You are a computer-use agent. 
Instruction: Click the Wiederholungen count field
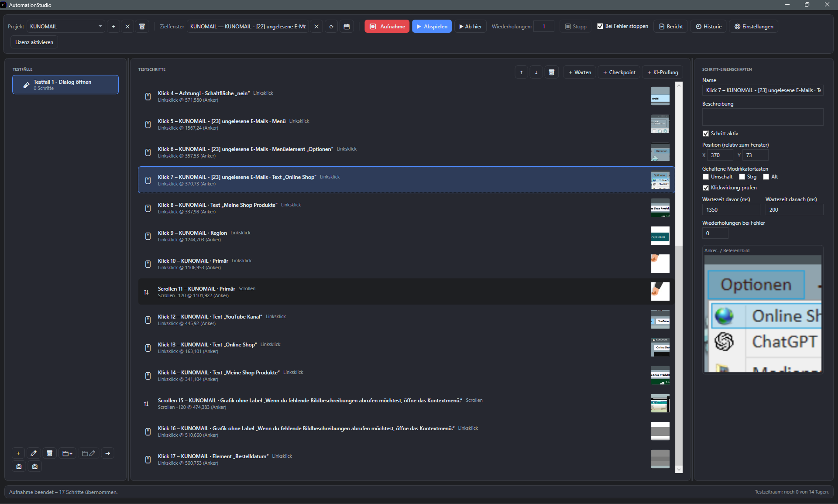pyautogui.click(x=544, y=27)
